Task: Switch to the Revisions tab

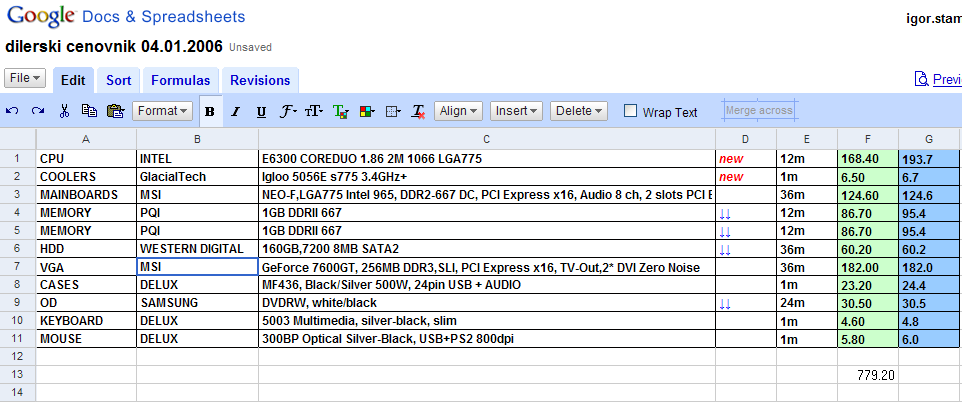Action: 260,80
